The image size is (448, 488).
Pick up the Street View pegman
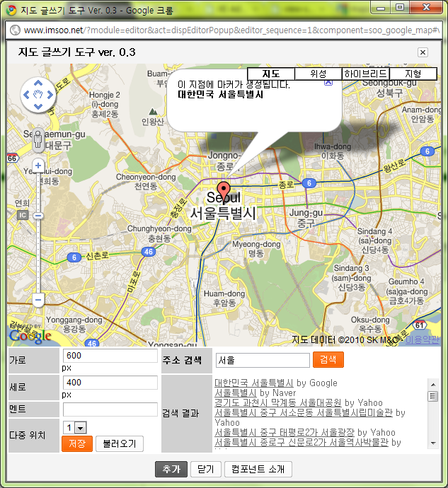coord(38,139)
